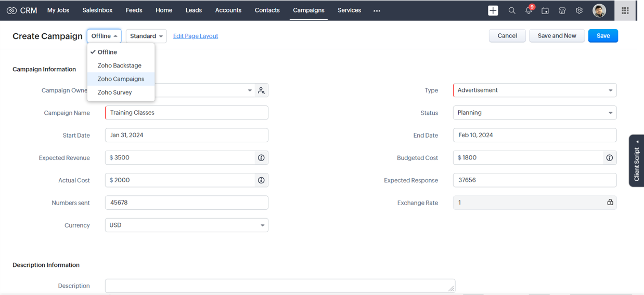The height and width of the screenshot is (295, 644).
Task: Open the Type dropdown showing Advertisement
Action: [535, 90]
